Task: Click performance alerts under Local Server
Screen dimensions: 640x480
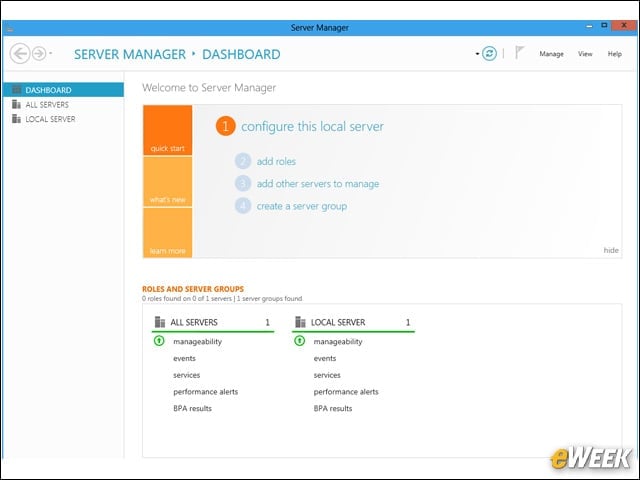Action: 346,392
